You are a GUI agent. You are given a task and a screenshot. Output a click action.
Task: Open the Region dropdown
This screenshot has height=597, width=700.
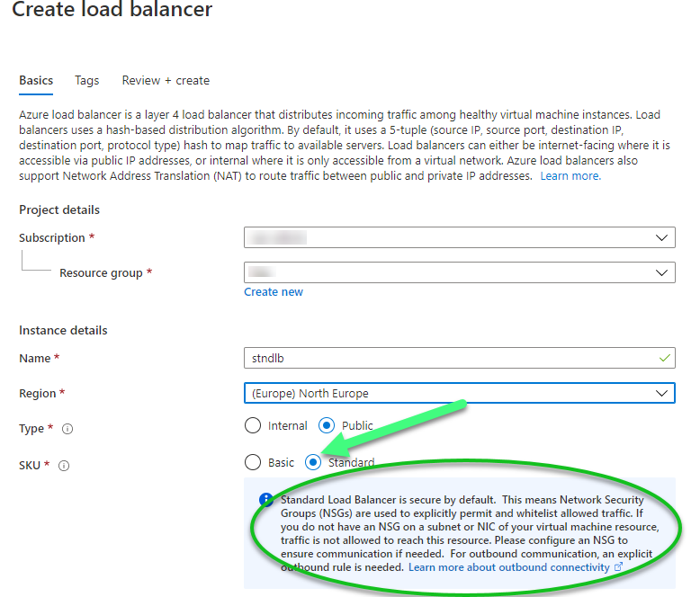[x=460, y=393]
